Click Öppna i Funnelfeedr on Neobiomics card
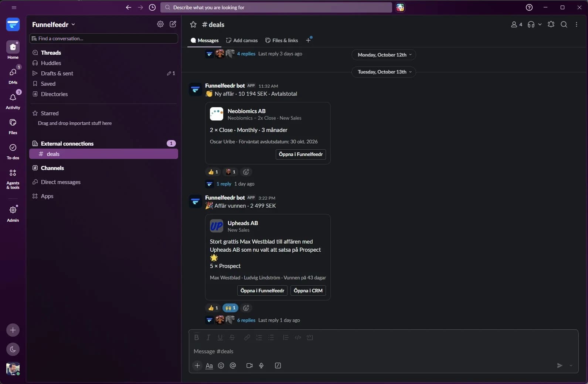 click(300, 154)
